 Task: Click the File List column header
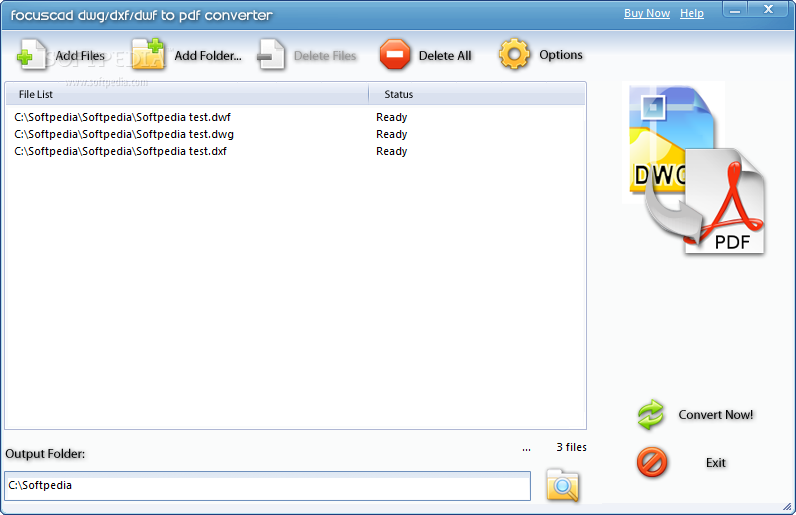187,94
